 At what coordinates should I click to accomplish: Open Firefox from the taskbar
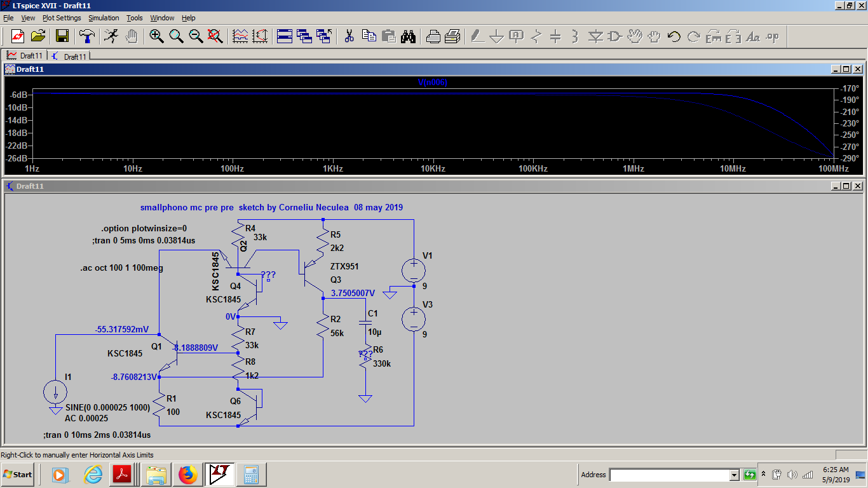(x=187, y=475)
